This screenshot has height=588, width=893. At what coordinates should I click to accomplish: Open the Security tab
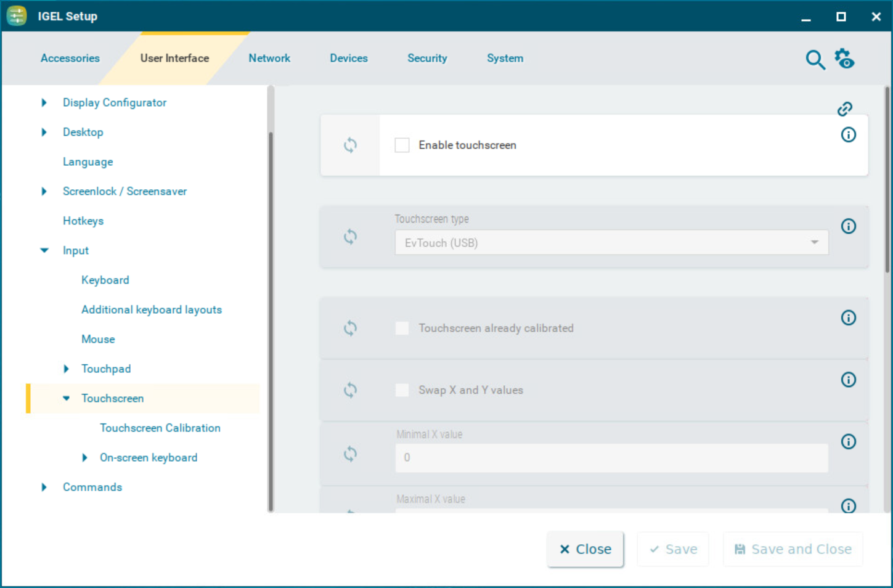[427, 59]
